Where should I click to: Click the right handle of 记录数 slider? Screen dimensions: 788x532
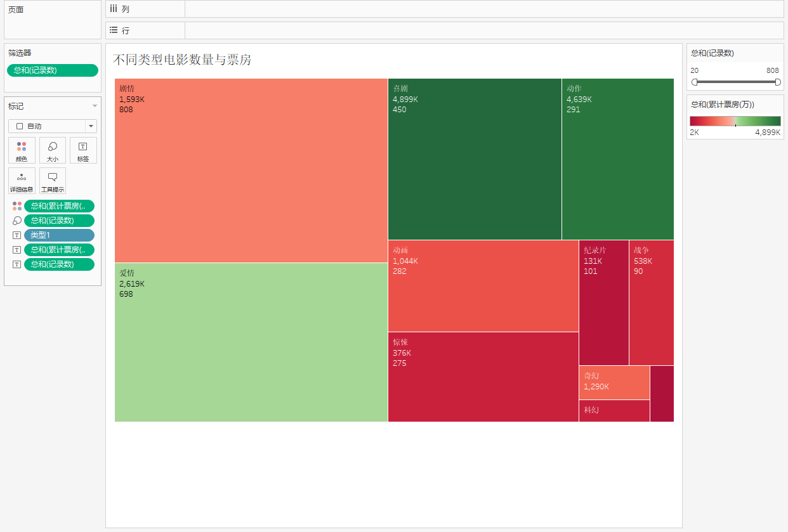(778, 82)
